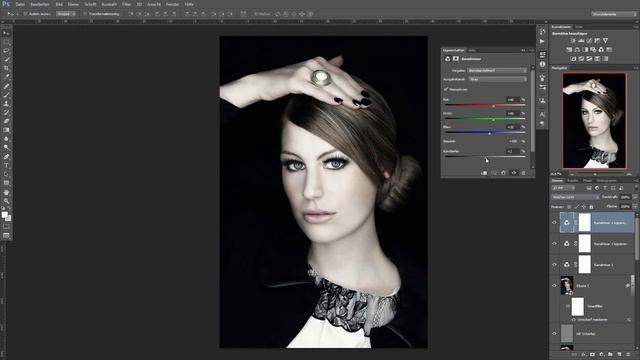The height and width of the screenshot is (360, 640).
Task: Open the Ausgabekanal dropdown
Action: [497, 79]
